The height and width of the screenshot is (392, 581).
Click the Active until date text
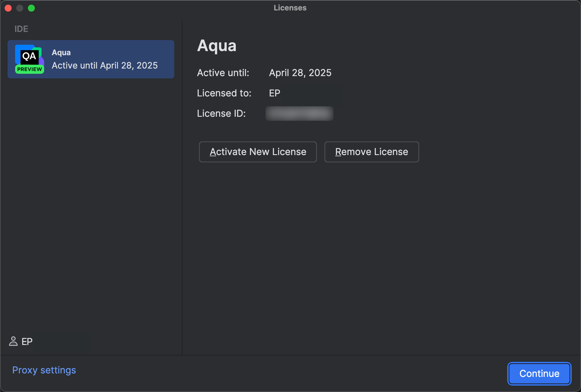[300, 73]
